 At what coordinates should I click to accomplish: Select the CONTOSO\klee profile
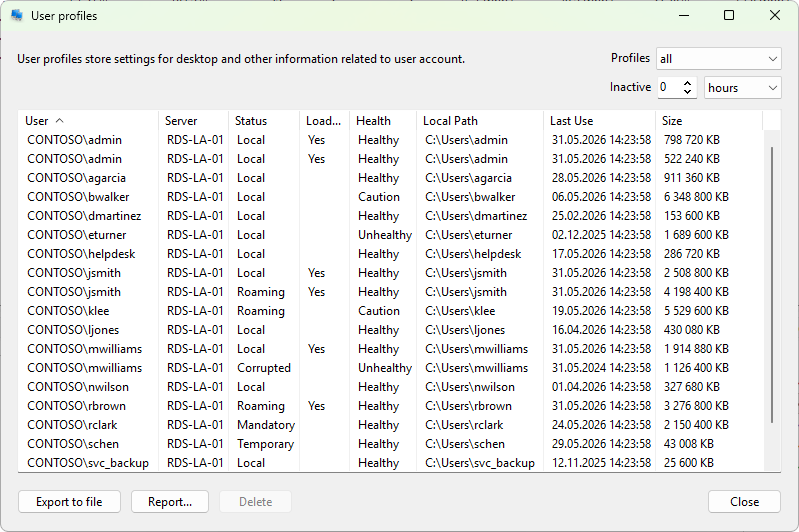click(x=391, y=311)
